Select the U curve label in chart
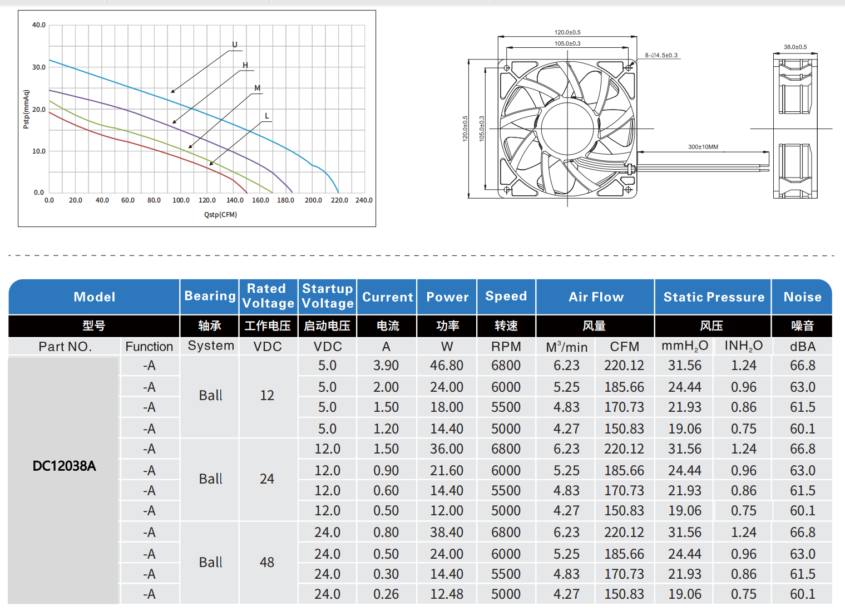The image size is (845, 616). [x=234, y=45]
